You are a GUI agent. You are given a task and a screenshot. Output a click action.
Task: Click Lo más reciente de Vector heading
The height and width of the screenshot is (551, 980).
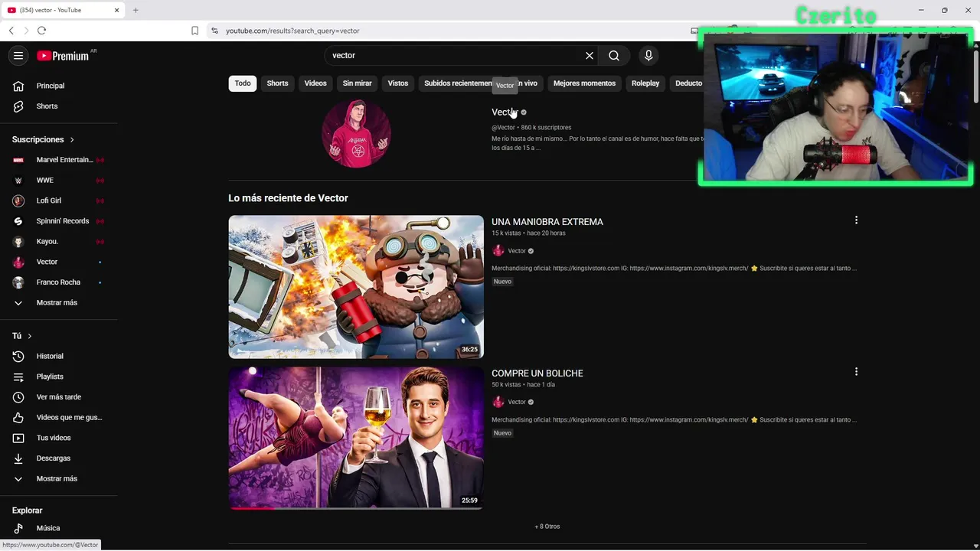tap(288, 198)
